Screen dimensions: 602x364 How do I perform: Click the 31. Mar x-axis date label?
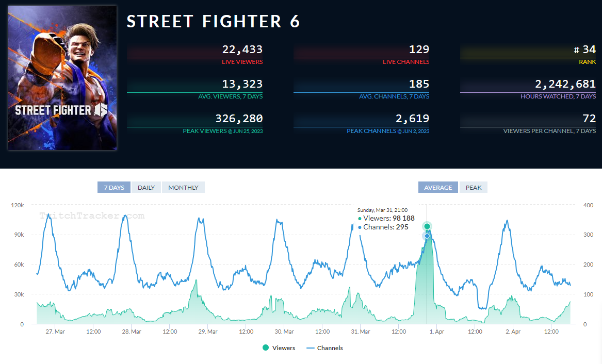(361, 332)
